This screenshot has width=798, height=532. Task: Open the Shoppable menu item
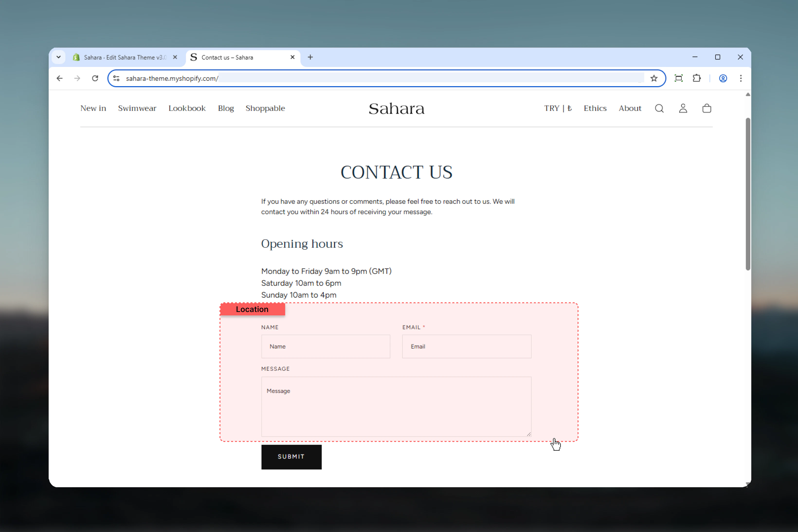pos(265,109)
